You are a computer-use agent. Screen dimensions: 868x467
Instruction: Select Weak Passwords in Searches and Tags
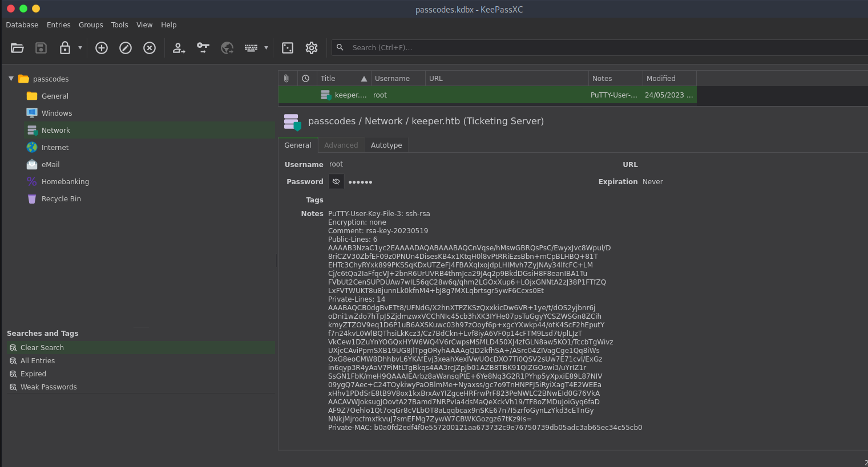[49, 387]
